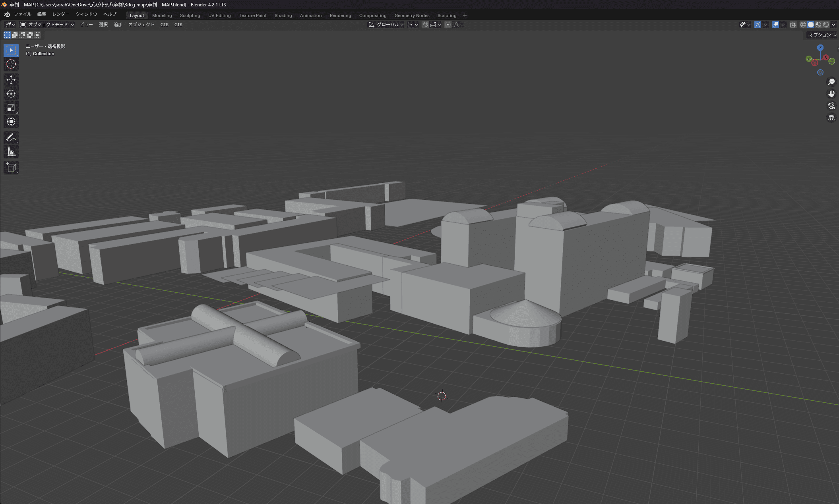The width and height of the screenshot is (839, 504).
Task: Toggle snapping magnet button
Action: click(425, 25)
